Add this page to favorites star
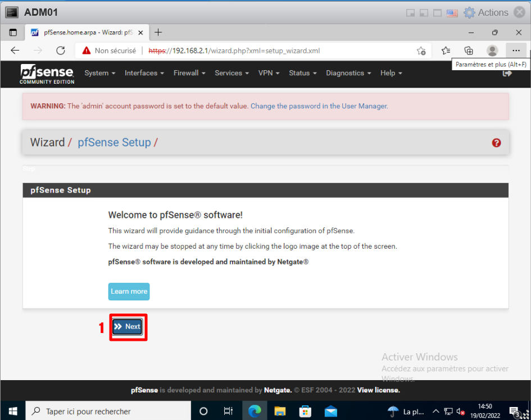 click(x=421, y=51)
